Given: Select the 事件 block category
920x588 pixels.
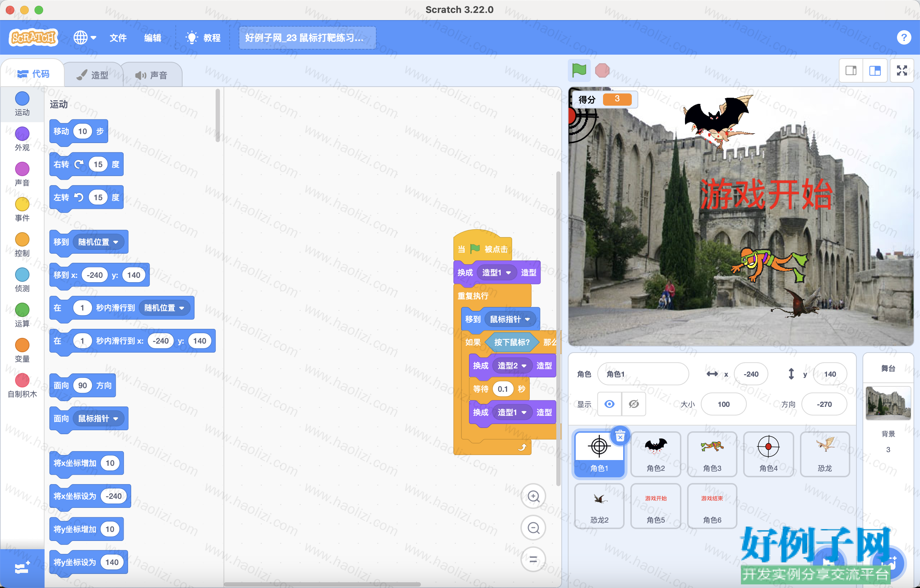Looking at the screenshot, I should pos(22,210).
